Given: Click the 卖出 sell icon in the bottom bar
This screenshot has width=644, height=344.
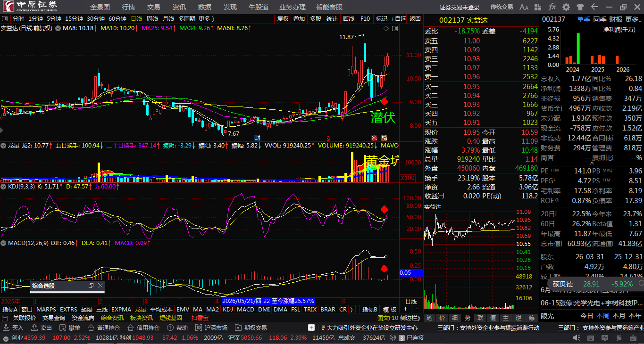Looking at the screenshot, I should pyautogui.click(x=34, y=328).
